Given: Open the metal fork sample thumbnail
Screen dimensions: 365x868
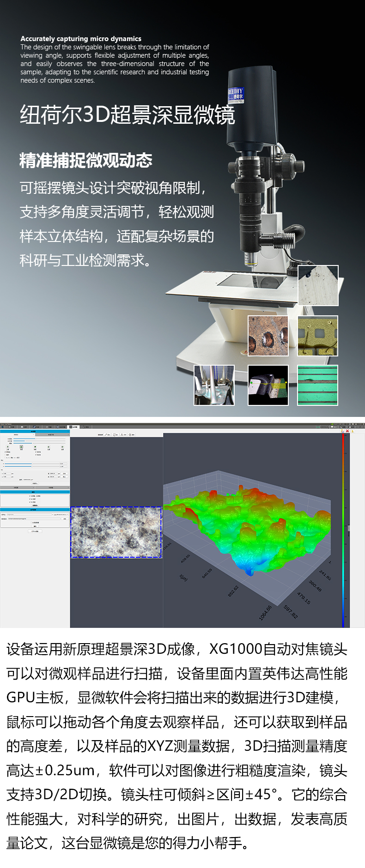Looking at the screenshot, I should pos(214,385).
